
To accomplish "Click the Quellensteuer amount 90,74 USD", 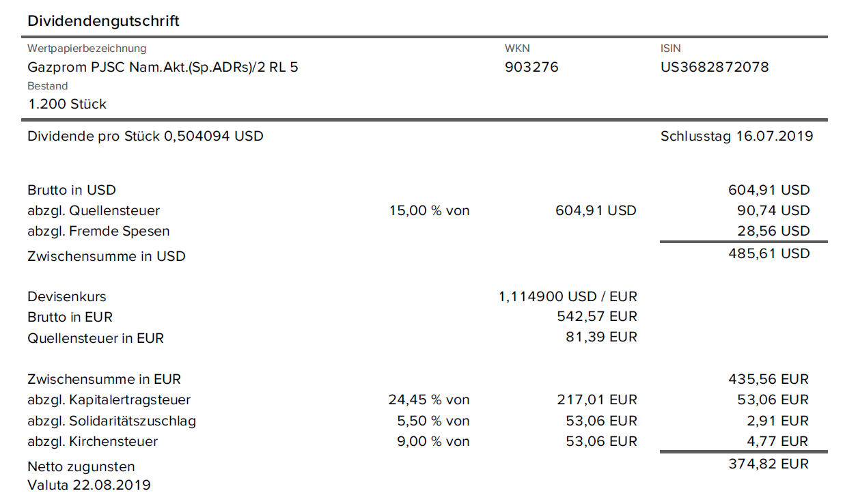I will 773,210.
